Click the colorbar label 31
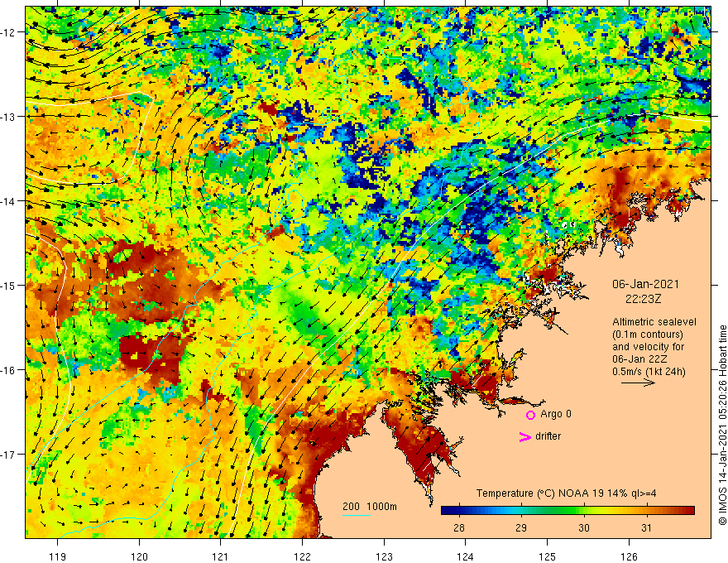The height and width of the screenshot is (563, 728). (x=646, y=527)
